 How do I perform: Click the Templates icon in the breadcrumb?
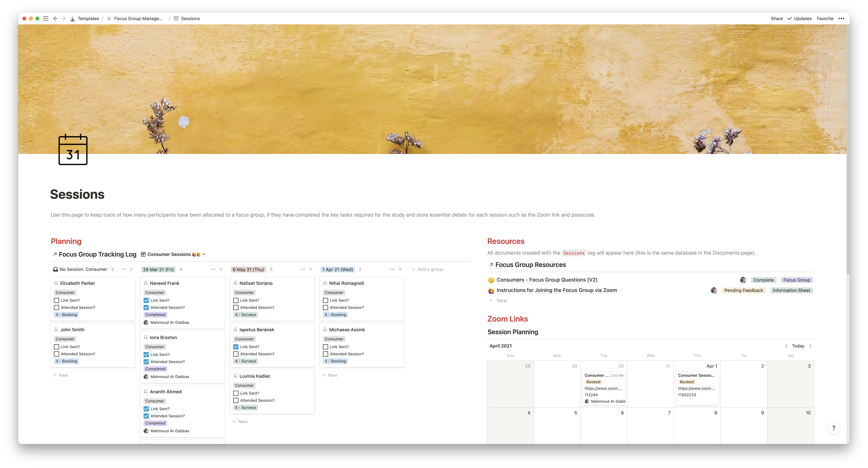[x=72, y=19]
